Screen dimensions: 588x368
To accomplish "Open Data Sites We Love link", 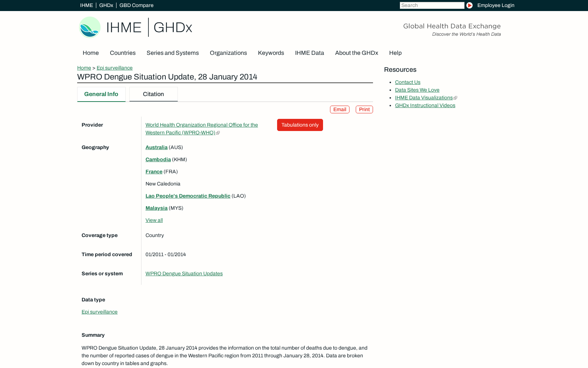I will point(417,90).
